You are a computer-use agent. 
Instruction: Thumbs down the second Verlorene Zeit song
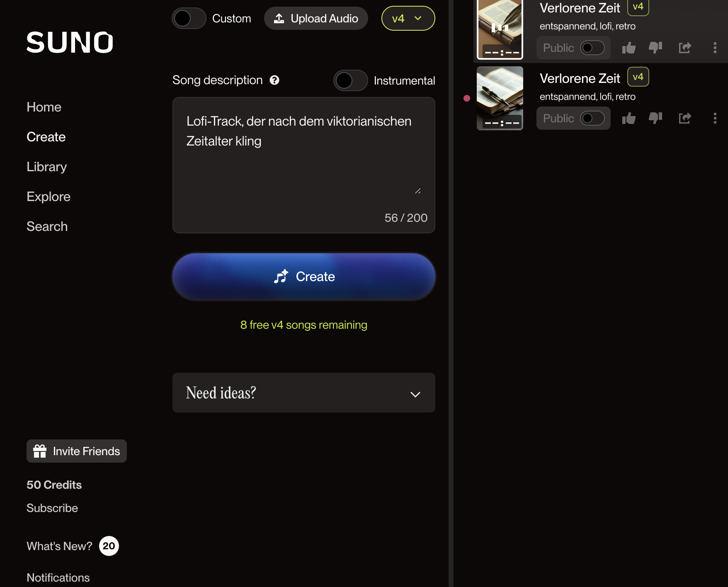655,118
